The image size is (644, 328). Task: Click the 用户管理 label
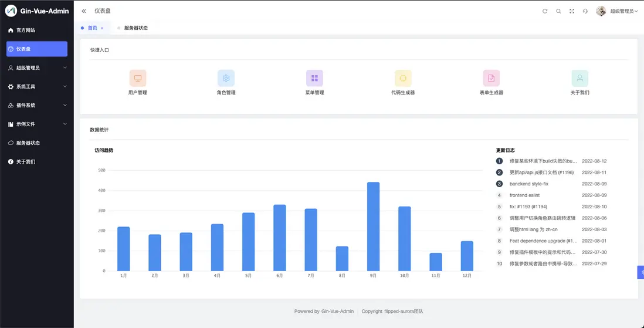[138, 93]
